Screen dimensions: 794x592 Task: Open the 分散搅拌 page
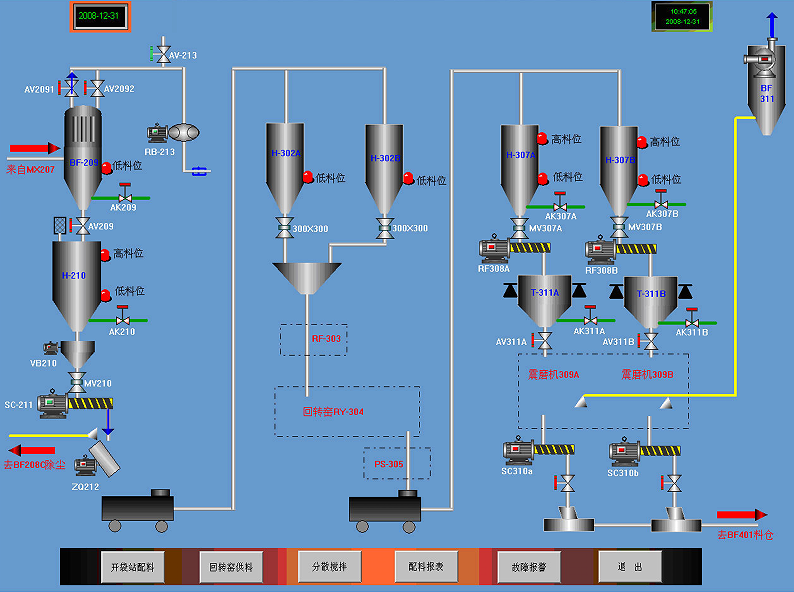[330, 567]
